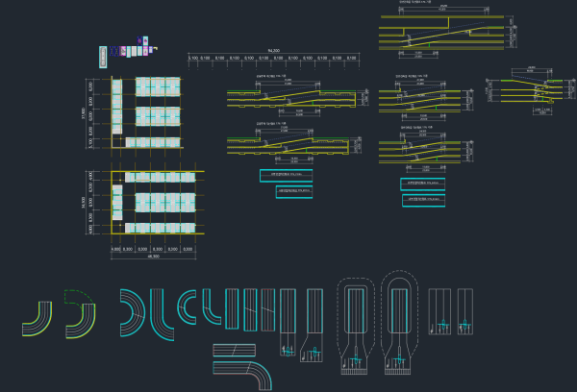The height and width of the screenshot is (392, 577).
Task: Click the upper cyan label box, left group
Action: click(287, 175)
